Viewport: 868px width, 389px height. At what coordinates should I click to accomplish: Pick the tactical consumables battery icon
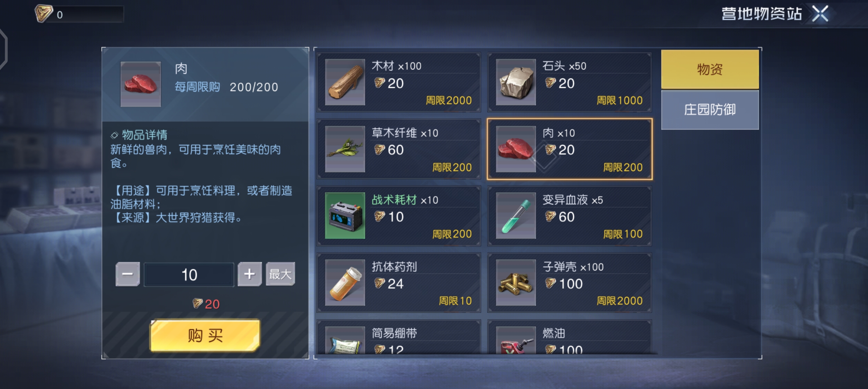[x=345, y=215]
